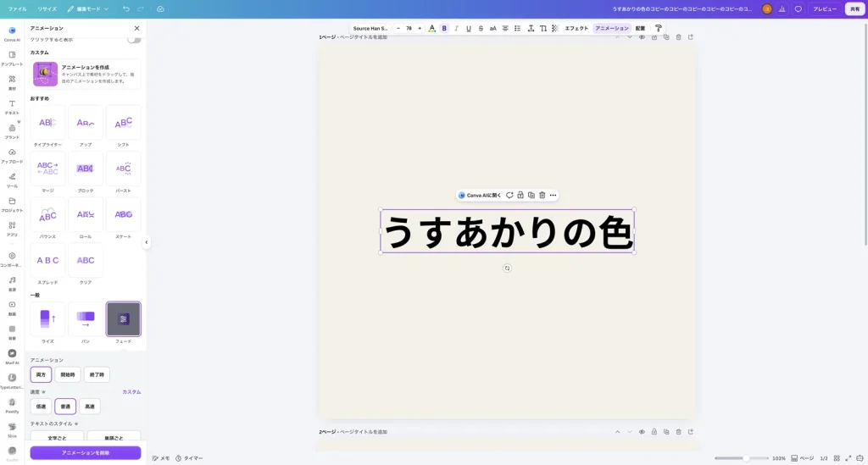
Task: Select the 終了時 animation option
Action: (x=97, y=374)
